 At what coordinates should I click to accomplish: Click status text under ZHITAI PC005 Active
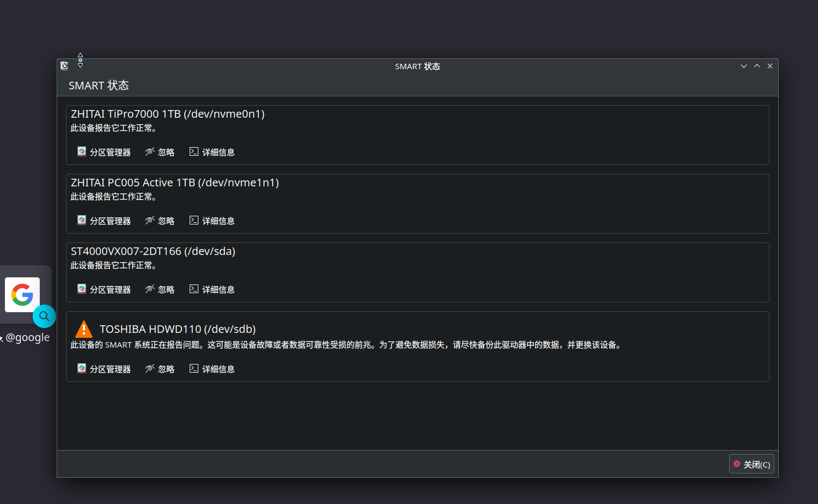click(x=114, y=197)
